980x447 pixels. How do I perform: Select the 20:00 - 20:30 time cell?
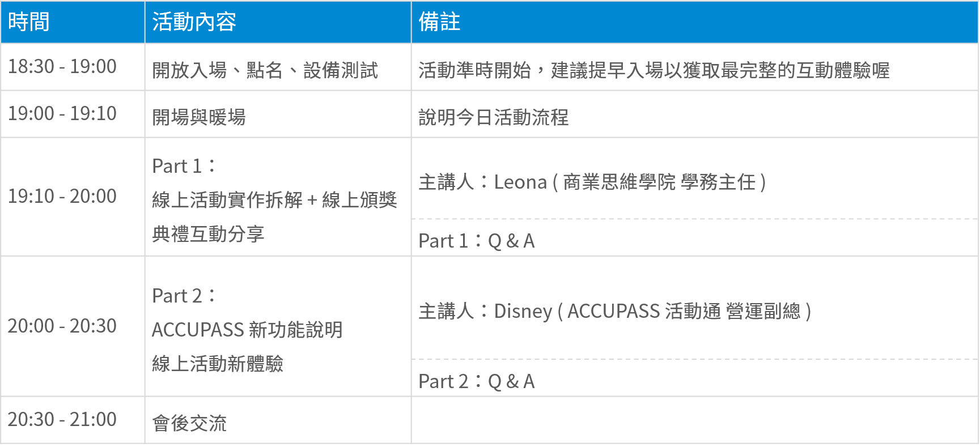click(x=62, y=326)
